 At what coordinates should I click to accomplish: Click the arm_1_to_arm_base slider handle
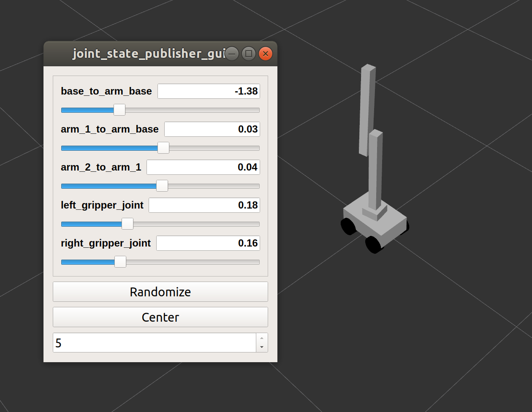click(x=163, y=148)
